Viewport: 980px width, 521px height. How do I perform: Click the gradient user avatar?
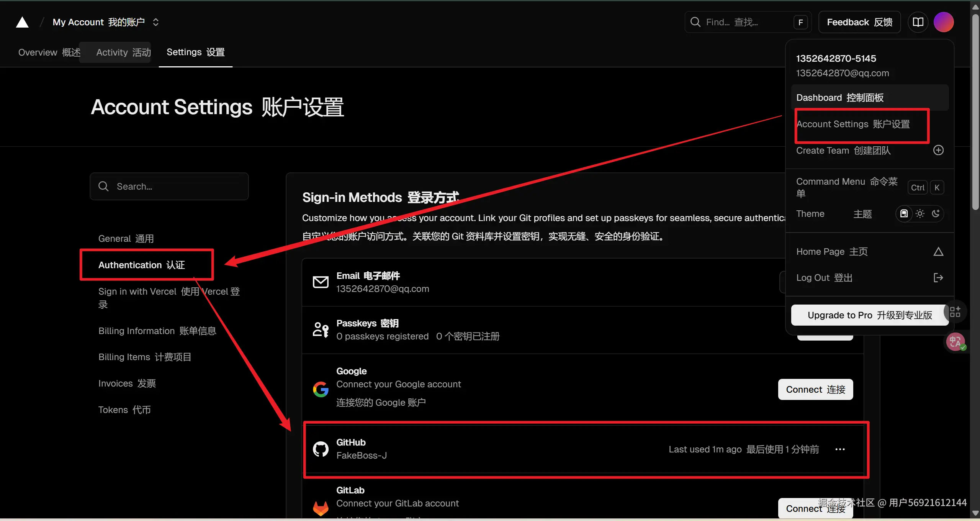(943, 22)
